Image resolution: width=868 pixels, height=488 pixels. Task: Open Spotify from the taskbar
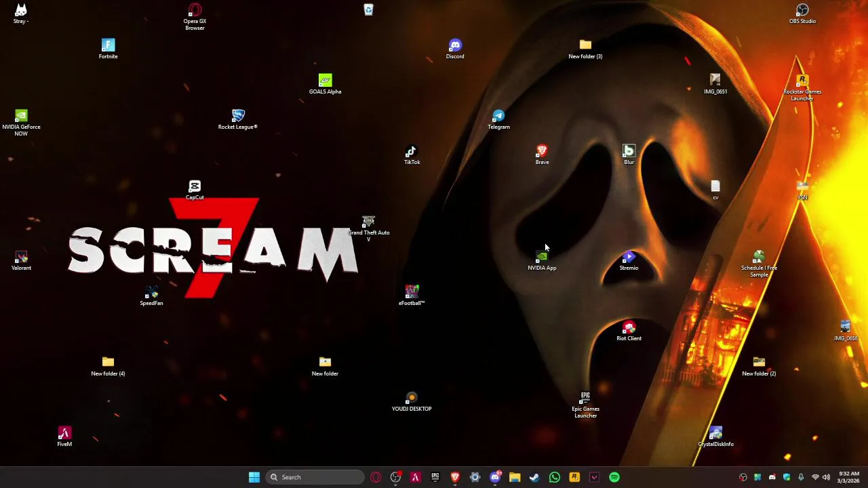tap(614, 477)
